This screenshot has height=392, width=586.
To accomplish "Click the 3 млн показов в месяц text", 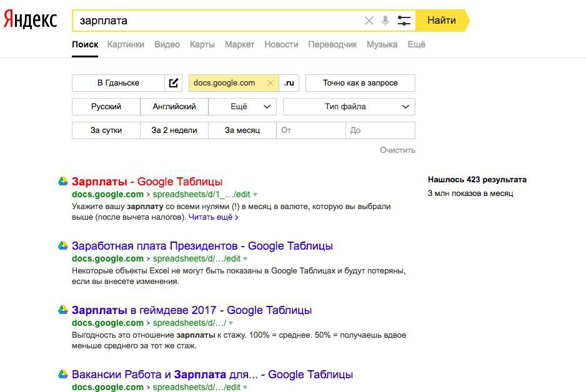I will 470,194.
